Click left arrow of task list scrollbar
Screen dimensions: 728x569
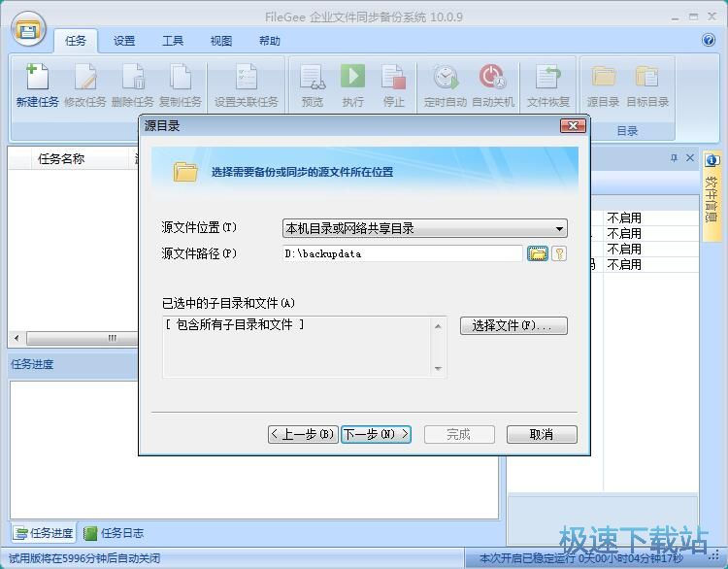[x=17, y=338]
